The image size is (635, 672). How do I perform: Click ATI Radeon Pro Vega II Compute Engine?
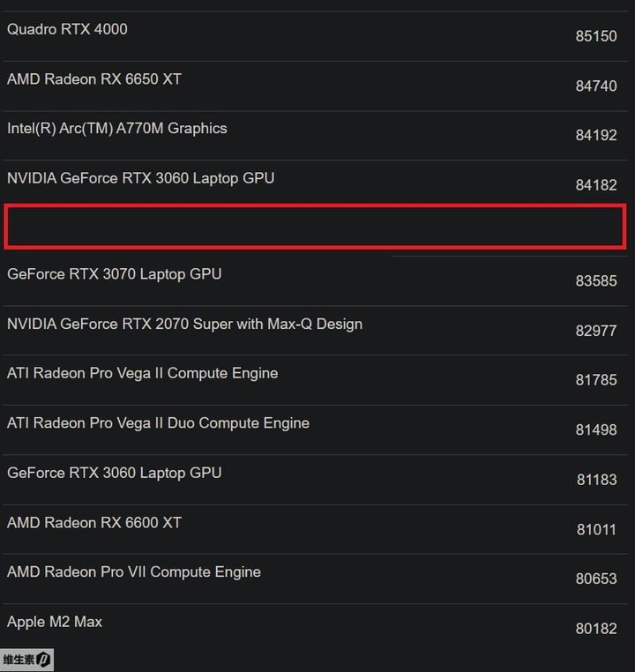tap(142, 373)
